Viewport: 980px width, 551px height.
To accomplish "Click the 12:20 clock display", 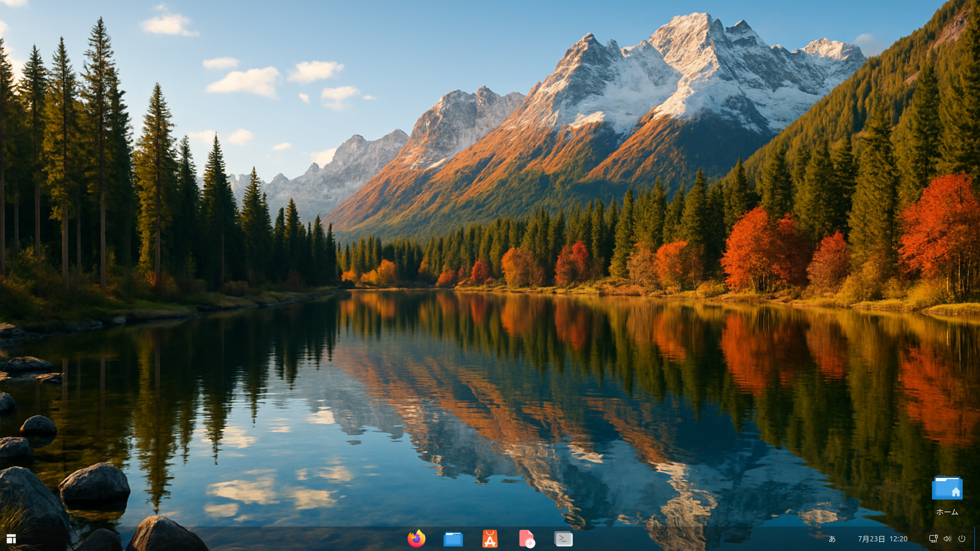I will pos(898,539).
